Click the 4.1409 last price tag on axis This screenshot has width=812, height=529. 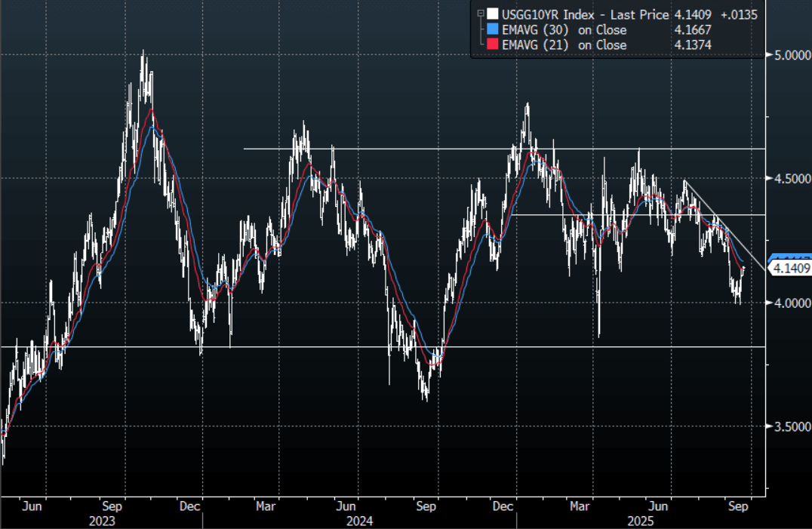click(x=789, y=268)
